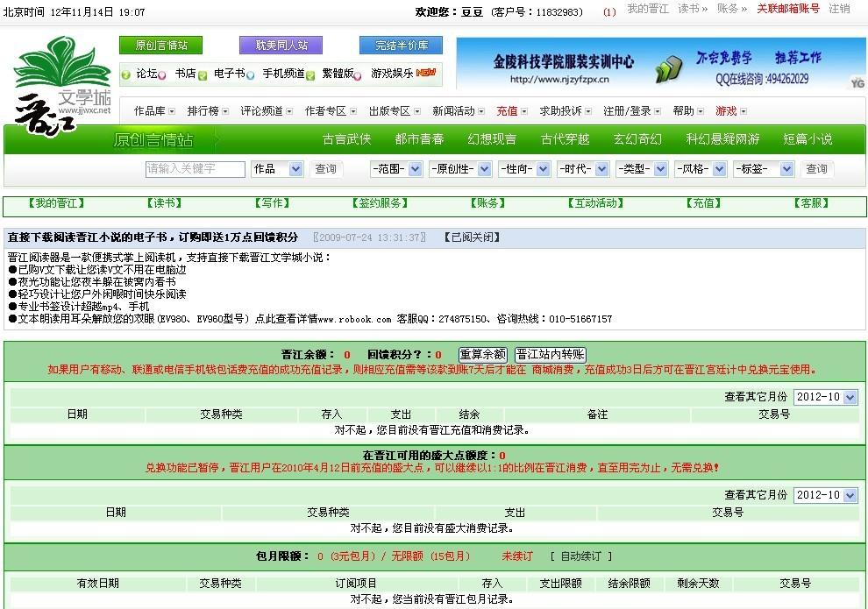Click the 晋江站内转账 button
This screenshot has height=609, width=868.
pyautogui.click(x=551, y=355)
